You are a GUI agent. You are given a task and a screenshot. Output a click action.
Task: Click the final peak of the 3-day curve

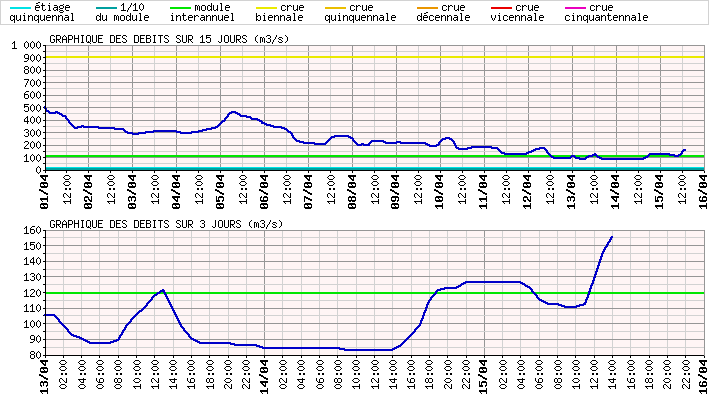612,237
